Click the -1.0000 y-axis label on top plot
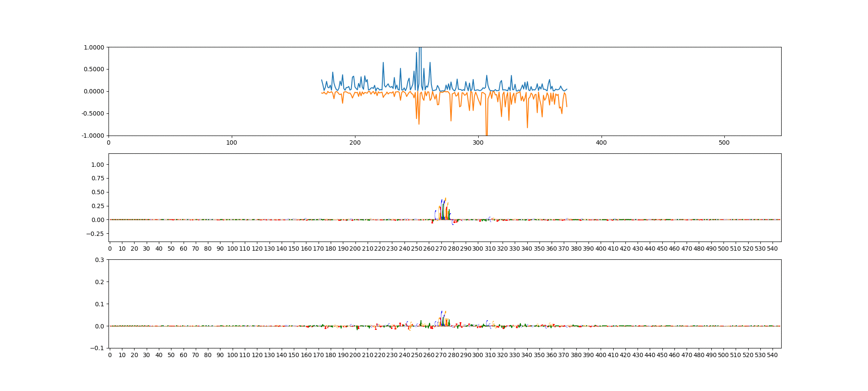This screenshot has height=391, width=868. click(93, 136)
